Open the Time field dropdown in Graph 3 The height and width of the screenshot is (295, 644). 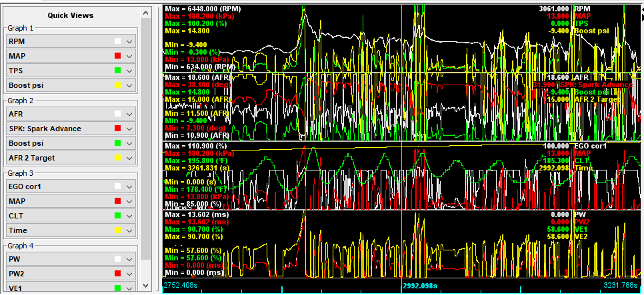(130, 230)
